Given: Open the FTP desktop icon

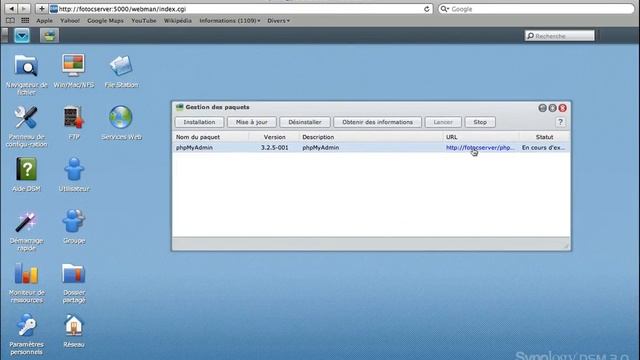Looking at the screenshot, I should 74,118.
